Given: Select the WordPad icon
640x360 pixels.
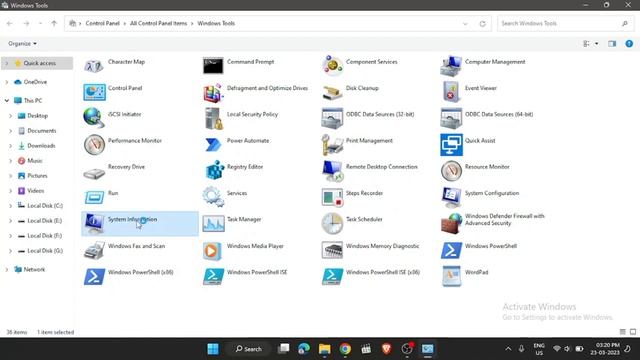Looking at the screenshot, I should point(451,276).
